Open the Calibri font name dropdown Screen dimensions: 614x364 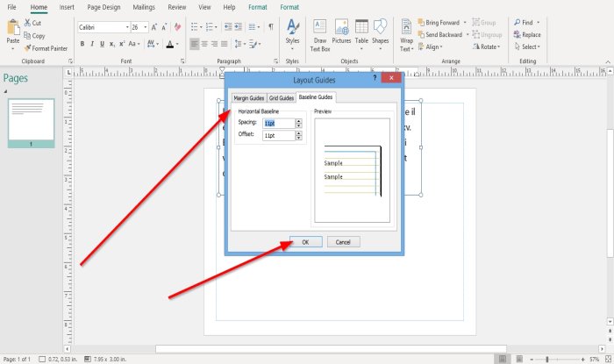coord(127,27)
